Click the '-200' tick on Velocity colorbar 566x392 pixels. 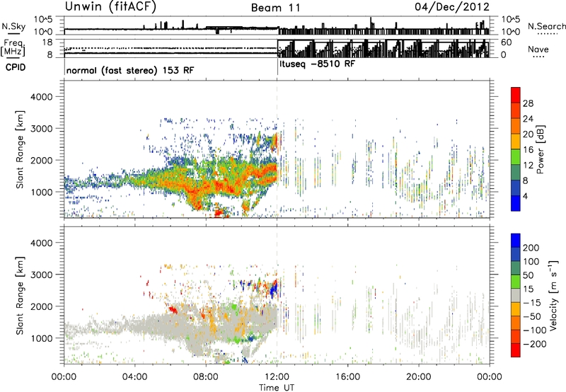click(x=534, y=344)
